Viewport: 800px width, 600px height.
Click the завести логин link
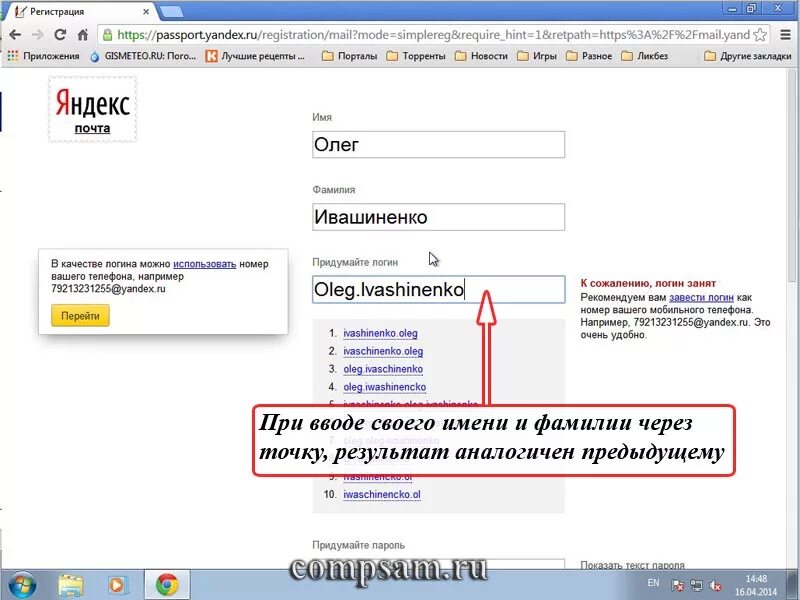click(701, 297)
